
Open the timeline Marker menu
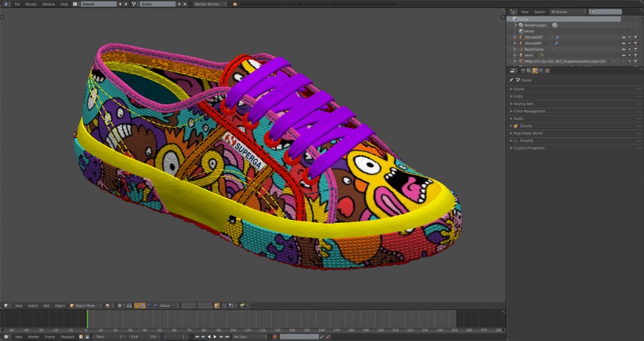(x=34, y=337)
